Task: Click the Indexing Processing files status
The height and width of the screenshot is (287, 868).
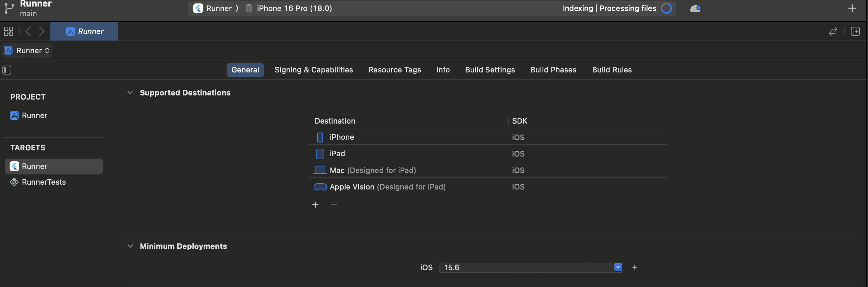Action: (x=609, y=8)
